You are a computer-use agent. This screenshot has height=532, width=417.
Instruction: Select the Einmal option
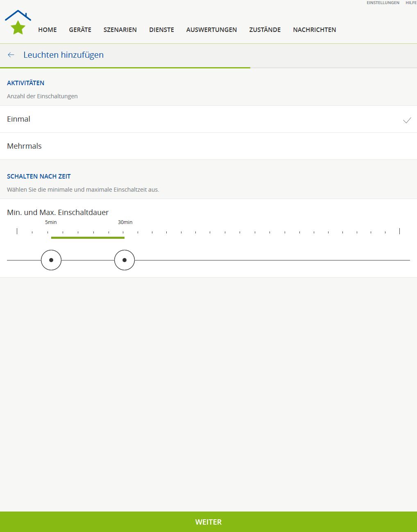click(18, 119)
